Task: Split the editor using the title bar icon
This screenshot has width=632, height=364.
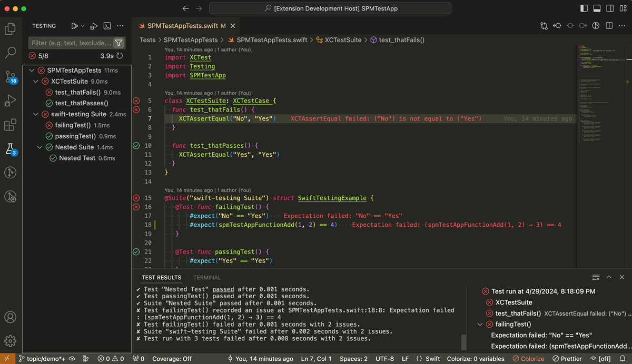Action: (x=609, y=25)
